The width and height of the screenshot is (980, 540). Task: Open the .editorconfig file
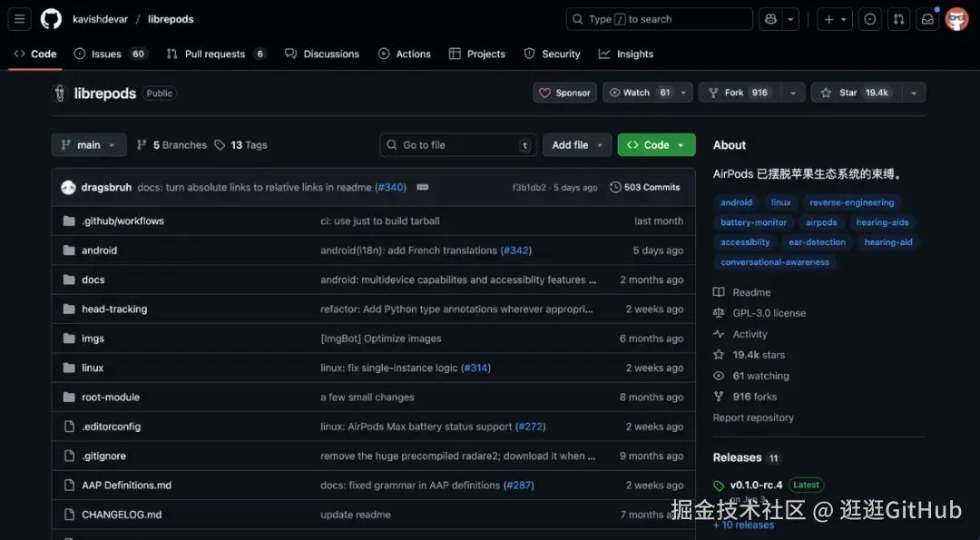click(x=112, y=427)
